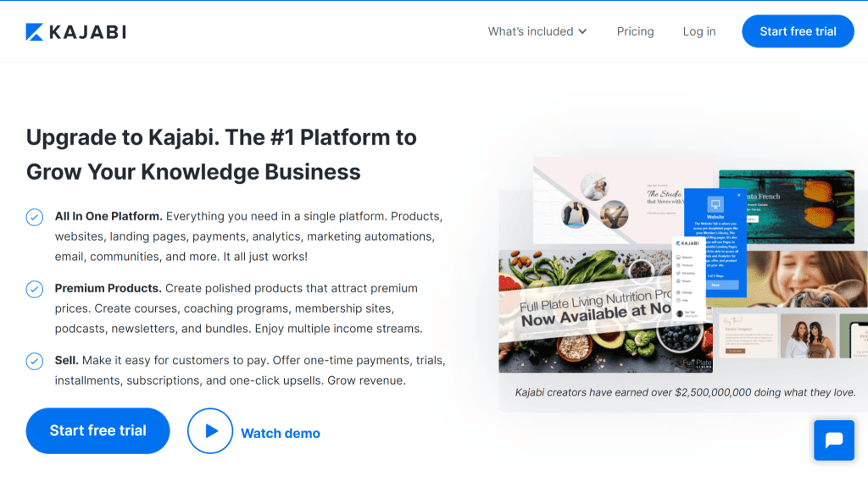Image resolution: width=868 pixels, height=477 pixels.
Task: Go to the Pricing page
Action: click(x=635, y=31)
